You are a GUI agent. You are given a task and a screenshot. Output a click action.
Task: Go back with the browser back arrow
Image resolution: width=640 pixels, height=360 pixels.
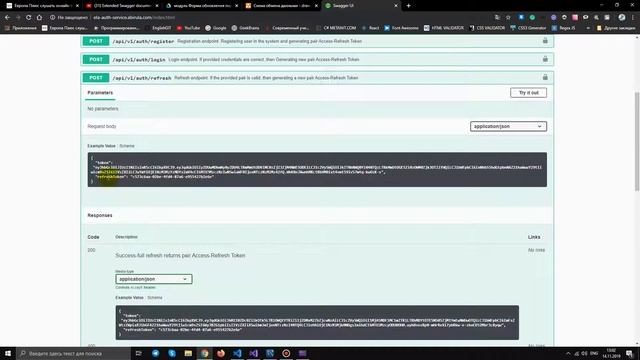[x=7, y=18]
